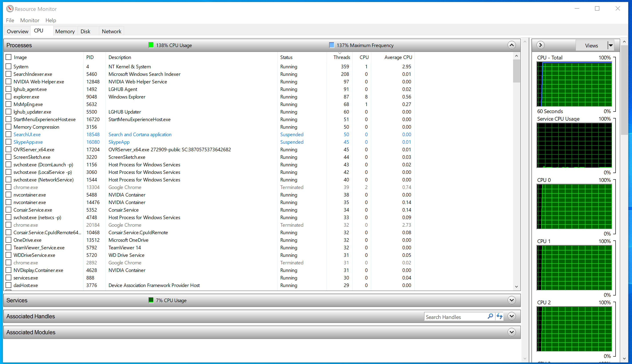Click the Search Handles input field

[x=456, y=317]
